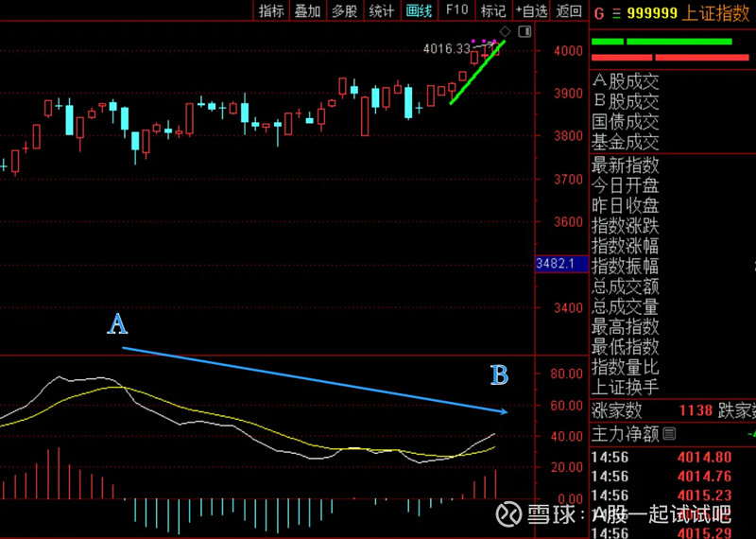The image size is (756, 539).
Task: Click the 3400 price axis label
Action: [x=569, y=308]
